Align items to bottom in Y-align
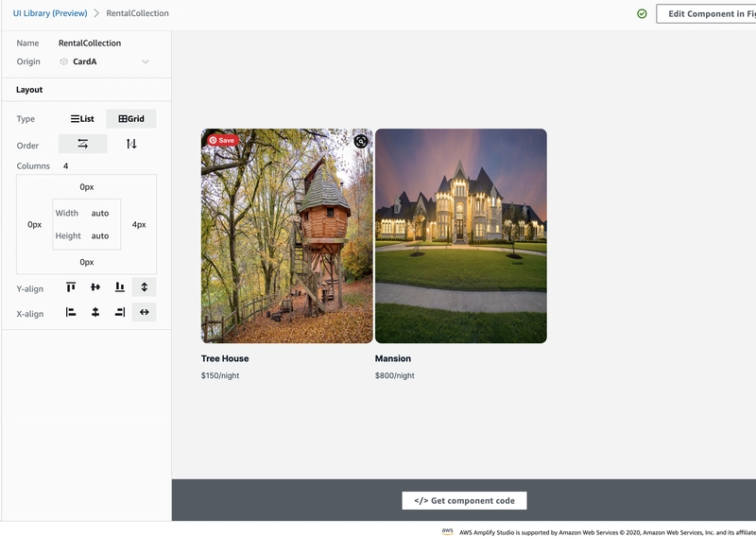The height and width of the screenshot is (537, 756). [x=120, y=287]
